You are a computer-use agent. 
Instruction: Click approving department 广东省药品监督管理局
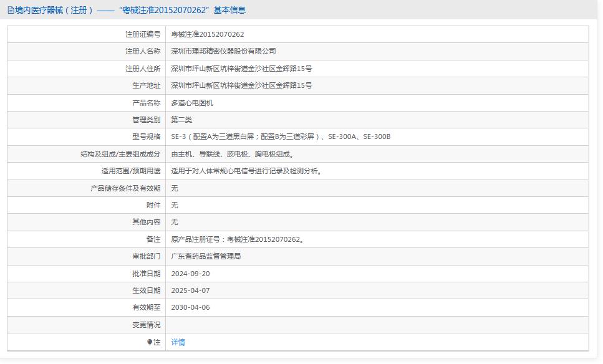tap(206, 256)
